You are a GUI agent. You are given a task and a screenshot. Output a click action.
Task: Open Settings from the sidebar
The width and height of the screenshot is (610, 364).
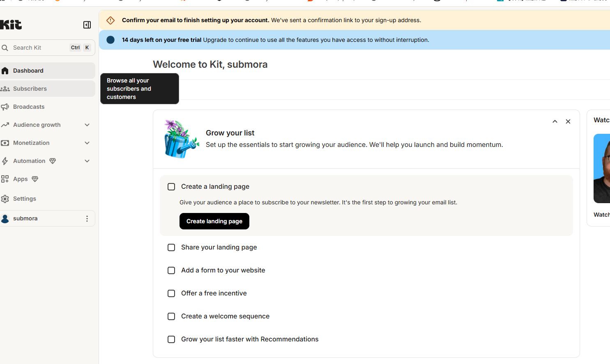point(48,199)
